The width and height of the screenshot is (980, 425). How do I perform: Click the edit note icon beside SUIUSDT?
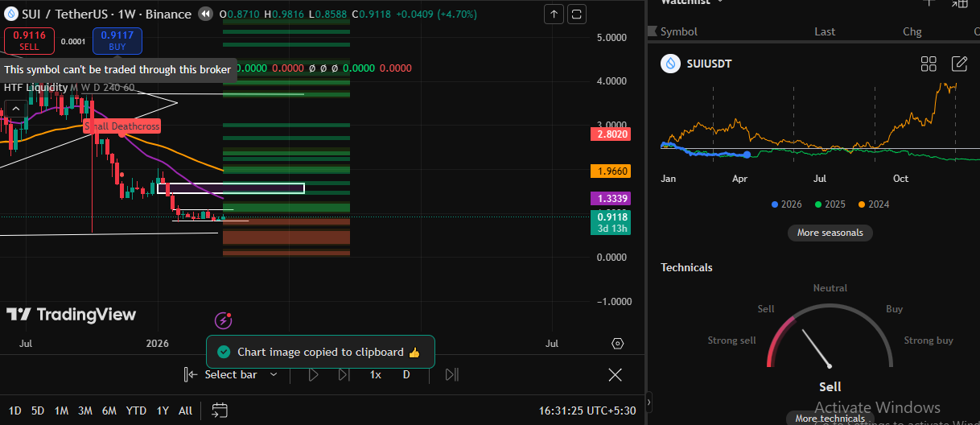point(959,64)
